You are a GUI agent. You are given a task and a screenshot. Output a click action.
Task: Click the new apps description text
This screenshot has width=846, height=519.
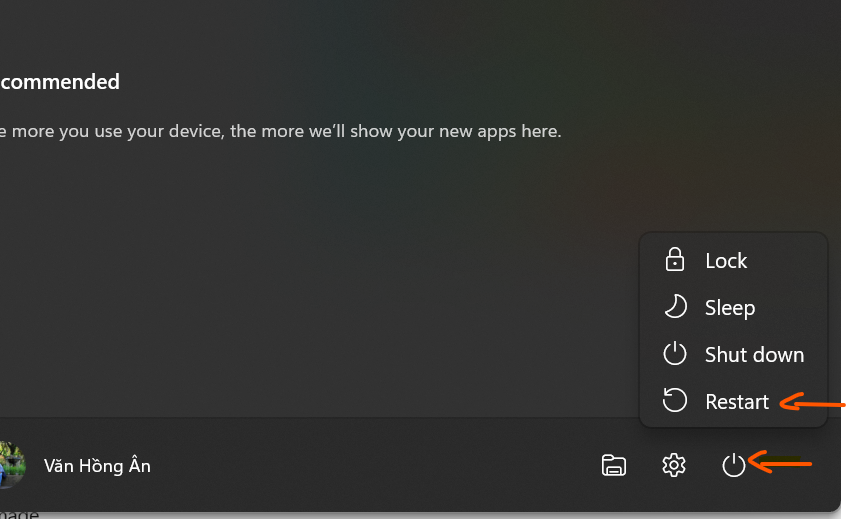[280, 131]
